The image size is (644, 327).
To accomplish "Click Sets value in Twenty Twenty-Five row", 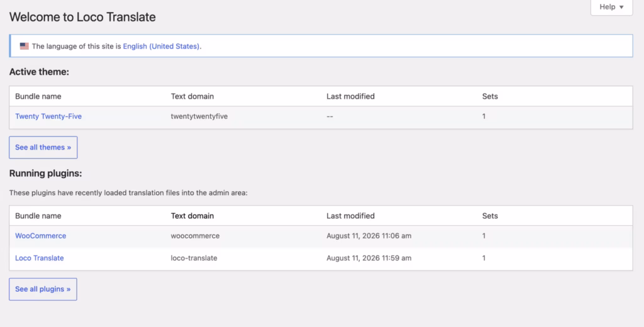I will (x=484, y=116).
